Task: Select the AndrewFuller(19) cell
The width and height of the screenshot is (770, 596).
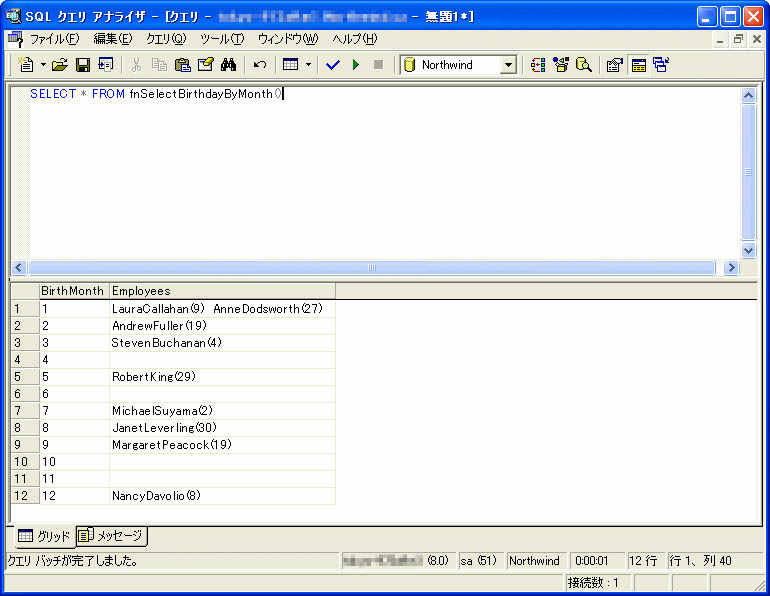Action: [222, 326]
